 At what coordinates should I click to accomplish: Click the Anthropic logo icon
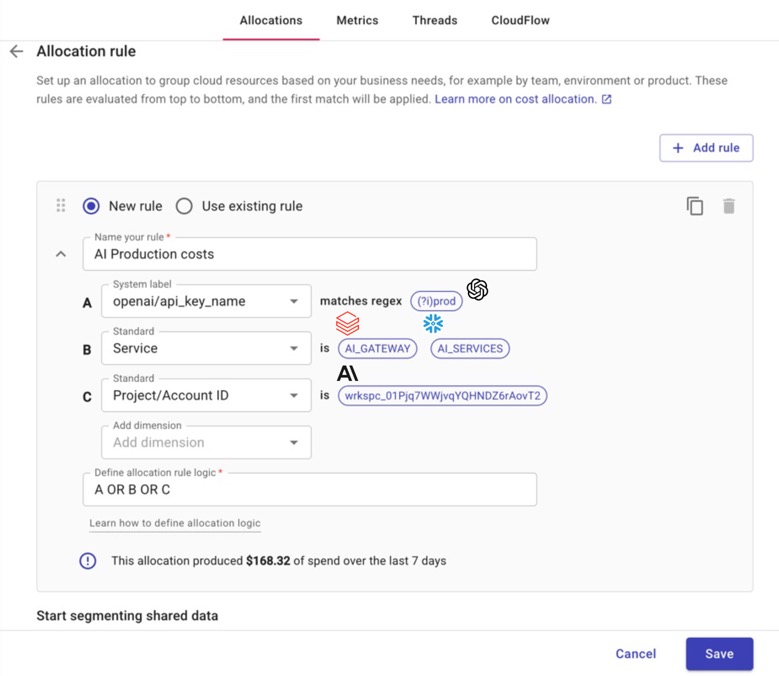click(x=347, y=373)
